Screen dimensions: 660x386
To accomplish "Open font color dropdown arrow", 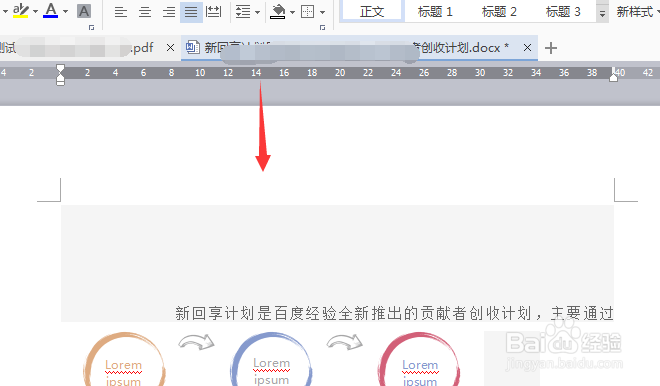I will pyautogui.click(x=65, y=11).
